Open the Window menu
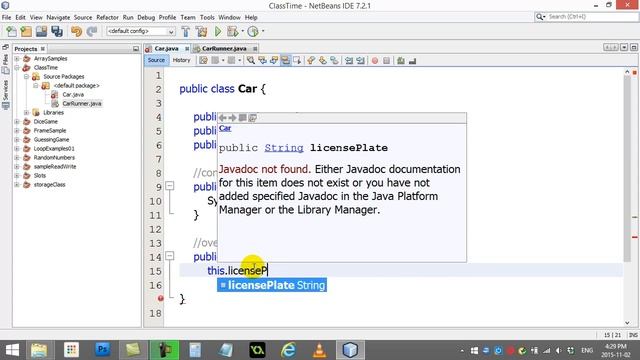 [x=229, y=18]
